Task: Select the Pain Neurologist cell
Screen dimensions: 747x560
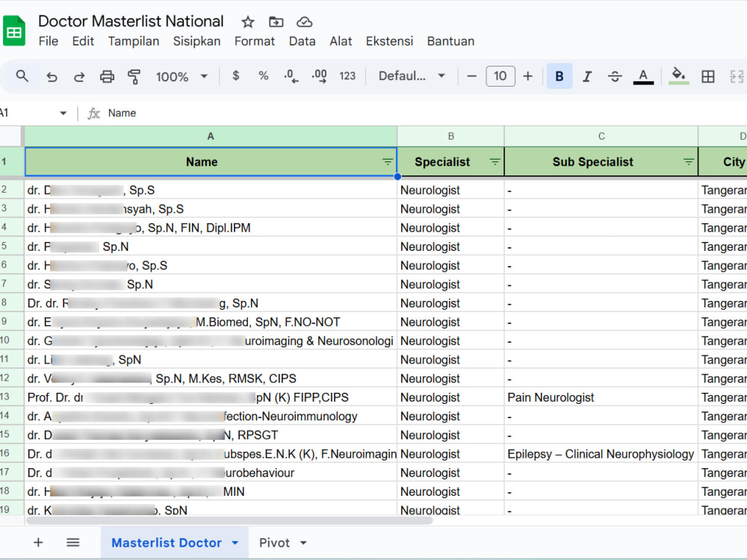Action: coord(601,398)
